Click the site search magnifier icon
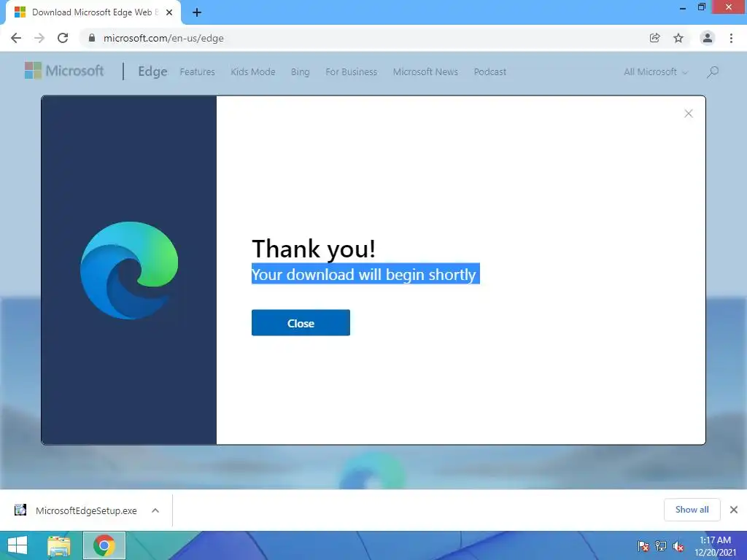Image resolution: width=747 pixels, height=560 pixels. (x=713, y=72)
